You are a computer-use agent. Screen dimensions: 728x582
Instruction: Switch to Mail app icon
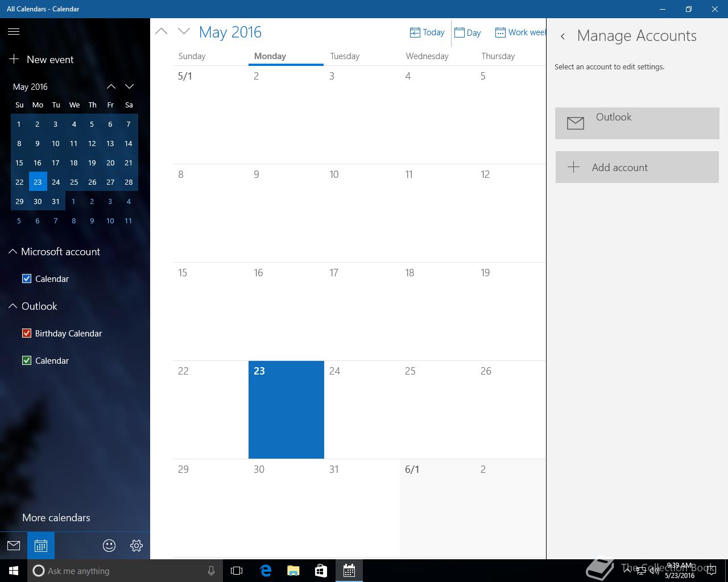[x=14, y=546]
